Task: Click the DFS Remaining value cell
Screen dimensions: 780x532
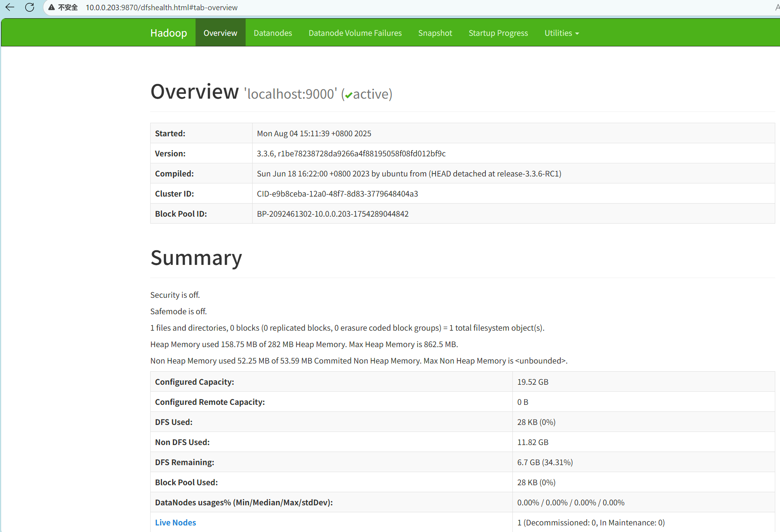Action: click(545, 462)
